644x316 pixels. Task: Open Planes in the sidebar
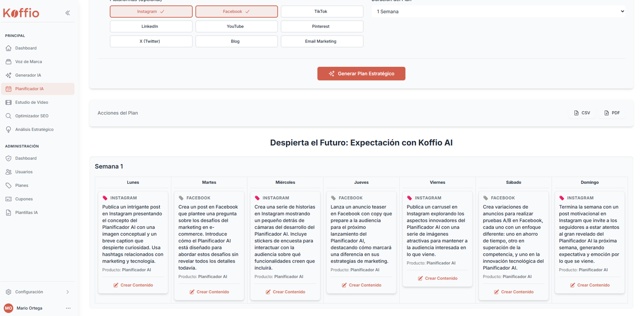coord(38,185)
